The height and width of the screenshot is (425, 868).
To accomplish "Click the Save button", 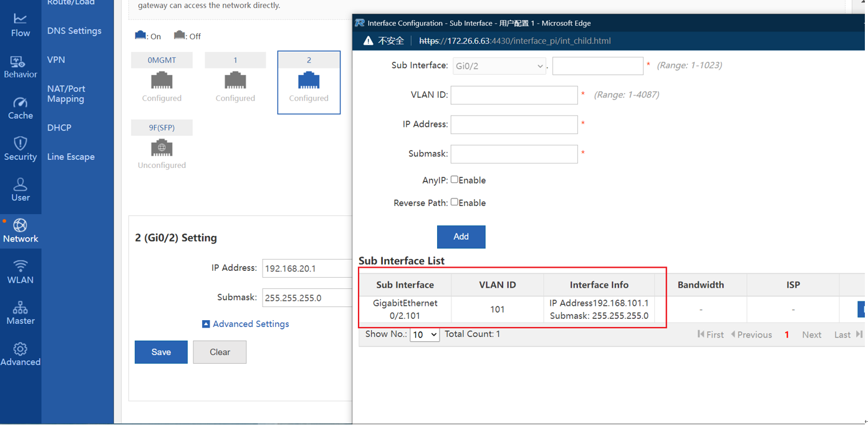I will [161, 352].
